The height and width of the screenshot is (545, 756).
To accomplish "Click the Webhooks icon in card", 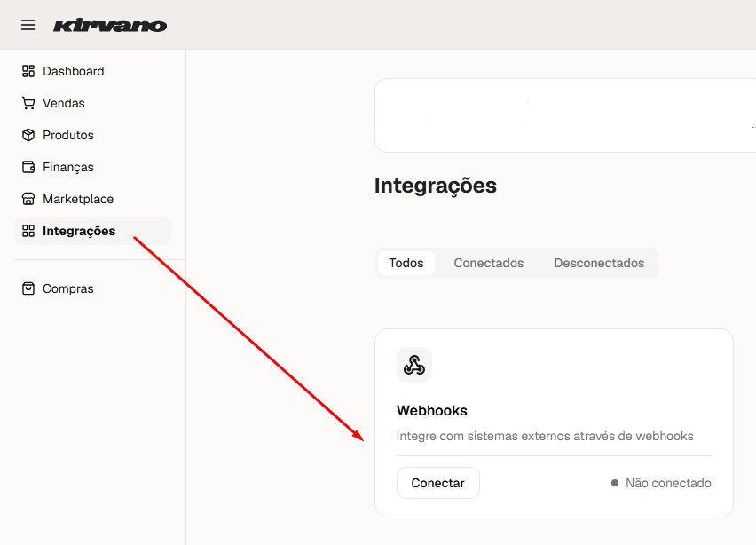I will pyautogui.click(x=414, y=365).
